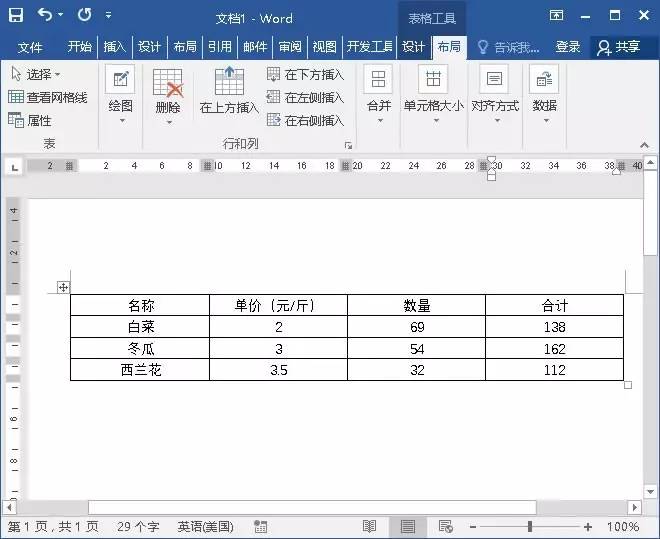
Task: Expand the Select (选择) dropdown
Action: click(35, 74)
